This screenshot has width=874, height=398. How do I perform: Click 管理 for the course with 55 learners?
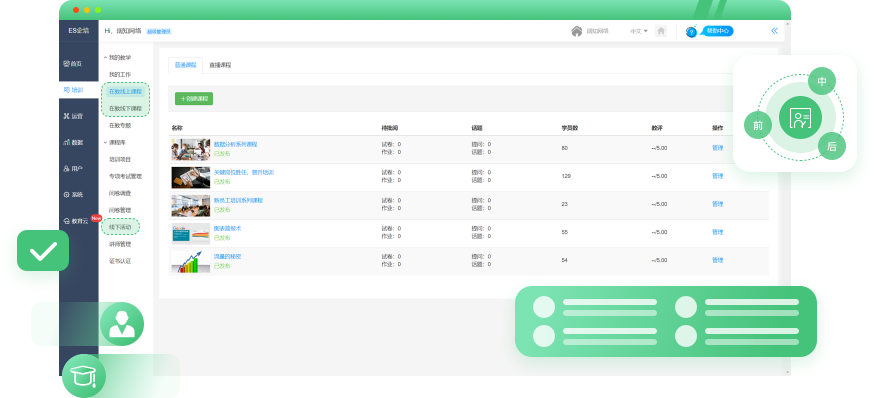(717, 232)
